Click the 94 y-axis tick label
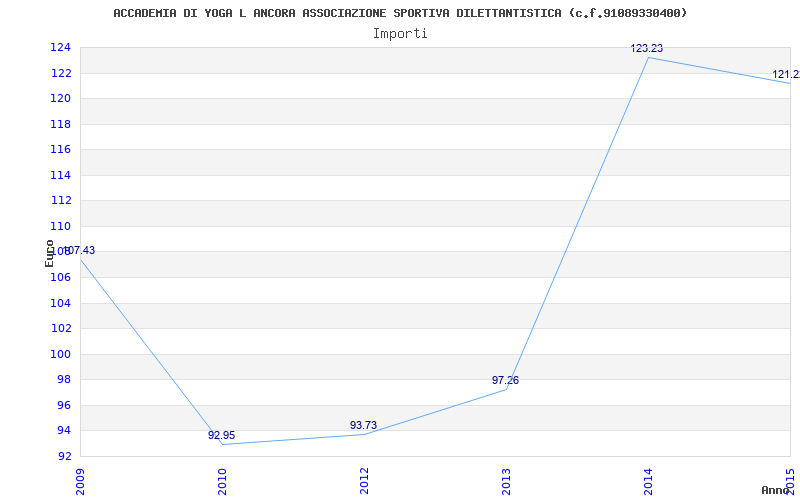The image size is (800, 500). tap(63, 431)
